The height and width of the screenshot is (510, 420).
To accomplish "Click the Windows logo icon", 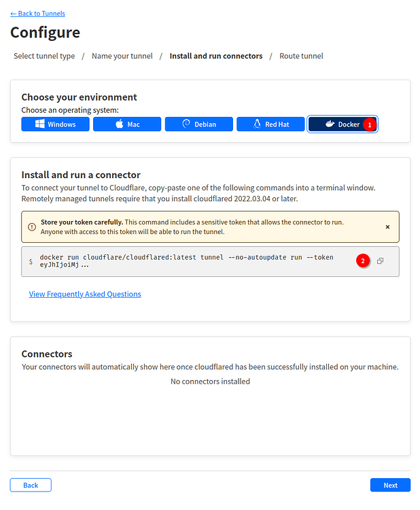I will 39,124.
